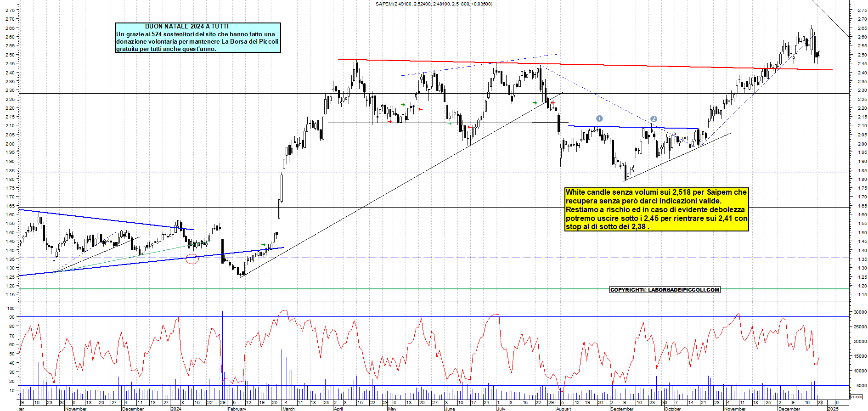Image resolution: width=868 pixels, height=411 pixels.
Task: Click the 'August' label on the date axis
Action: coord(564,409)
